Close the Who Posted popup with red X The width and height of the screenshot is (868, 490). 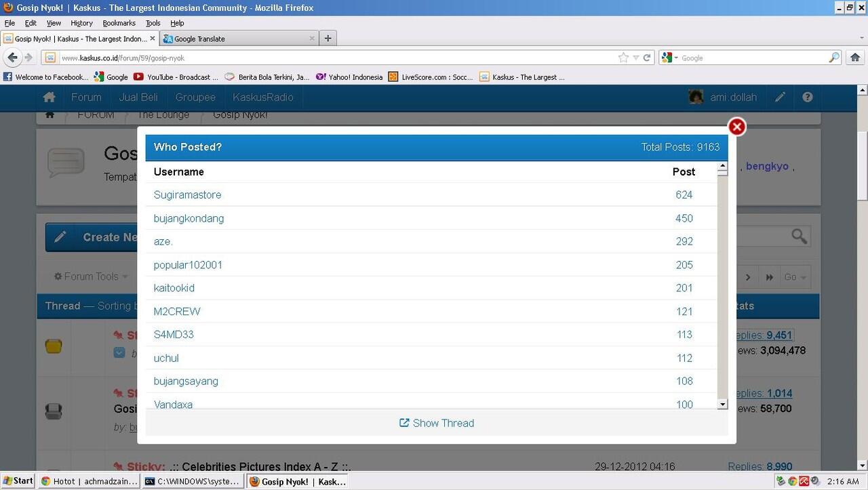pyautogui.click(x=736, y=127)
